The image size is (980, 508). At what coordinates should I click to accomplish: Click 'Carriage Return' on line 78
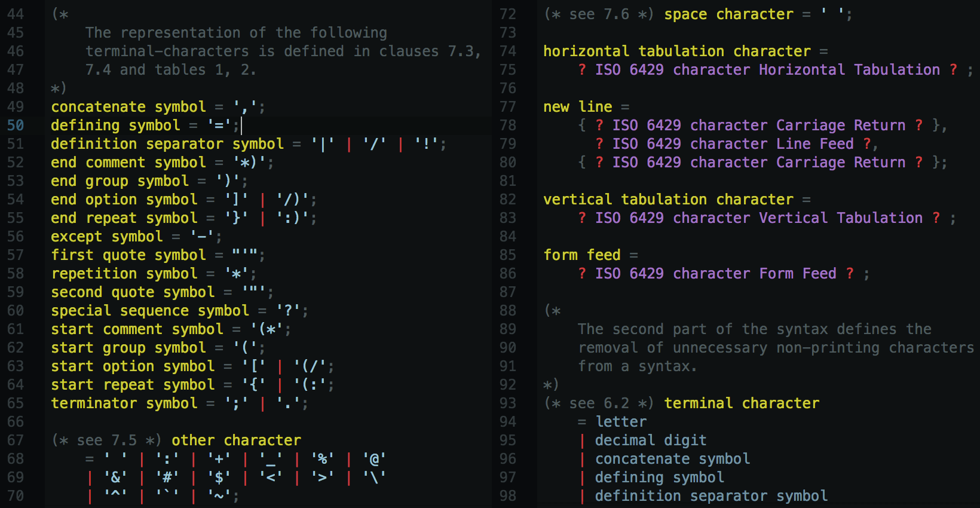(x=841, y=125)
